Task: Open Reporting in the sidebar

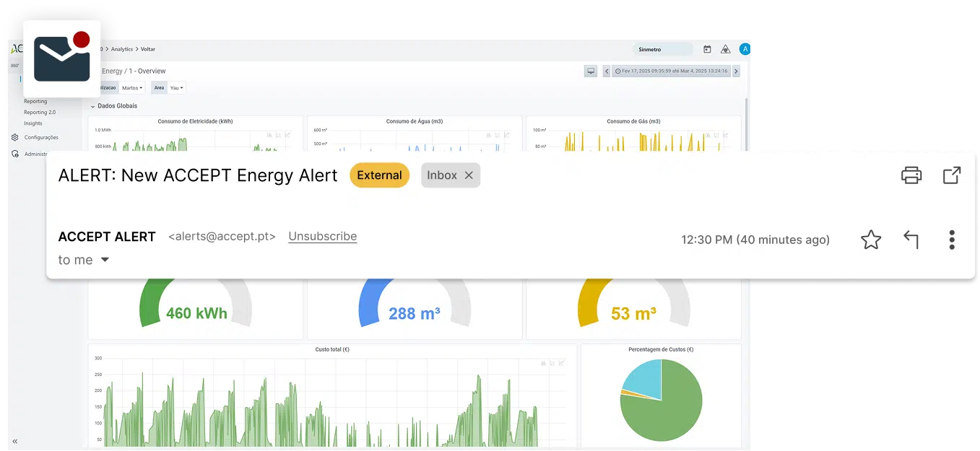Action: coord(35,102)
